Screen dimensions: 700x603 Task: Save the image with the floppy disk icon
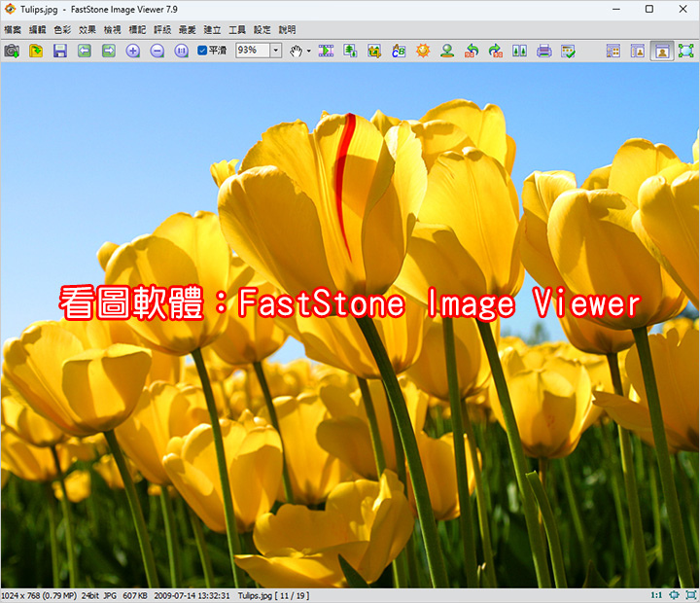pyautogui.click(x=60, y=51)
